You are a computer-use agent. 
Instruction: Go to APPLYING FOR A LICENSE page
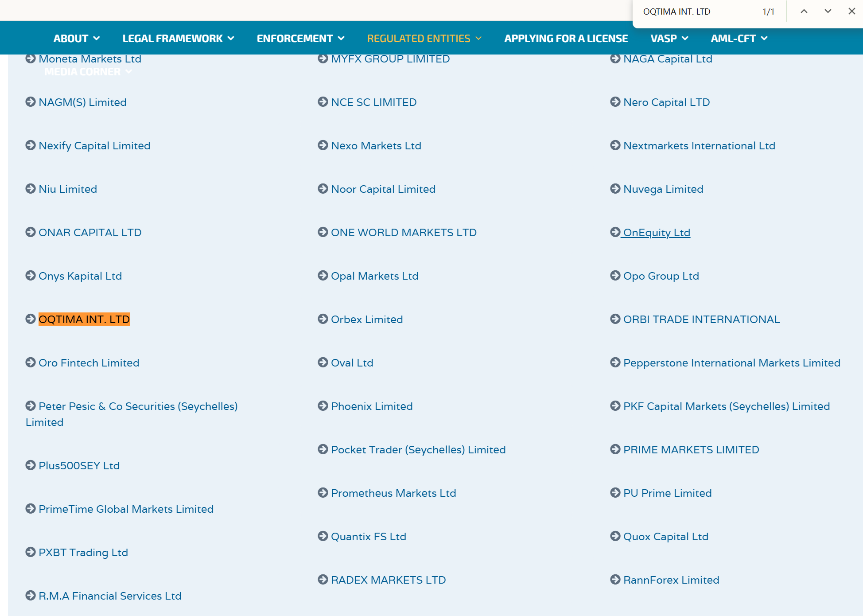click(566, 39)
